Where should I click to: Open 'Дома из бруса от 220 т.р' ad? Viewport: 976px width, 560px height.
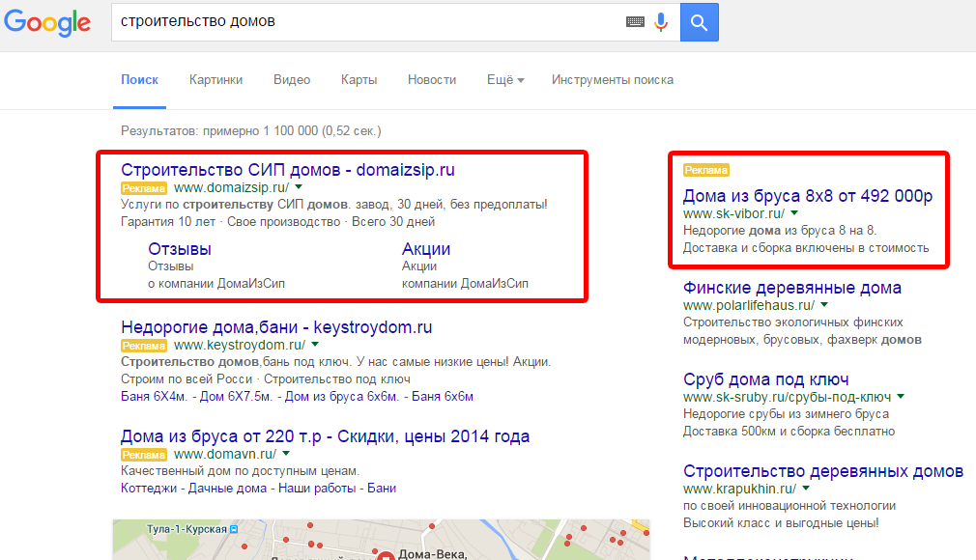pyautogui.click(x=325, y=436)
